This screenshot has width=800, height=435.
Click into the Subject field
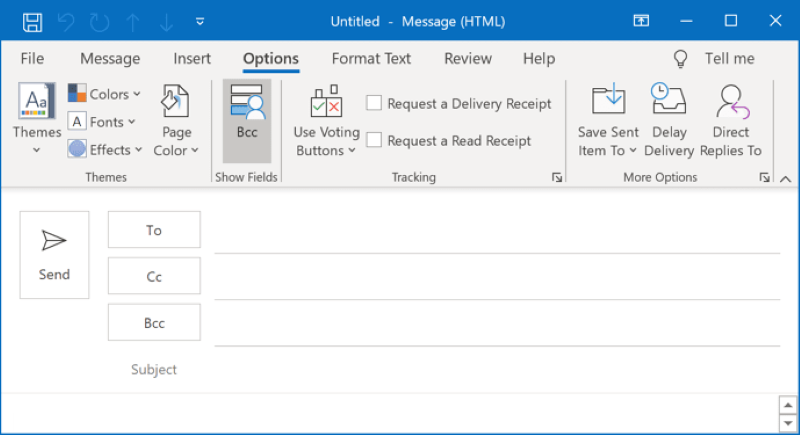point(480,370)
